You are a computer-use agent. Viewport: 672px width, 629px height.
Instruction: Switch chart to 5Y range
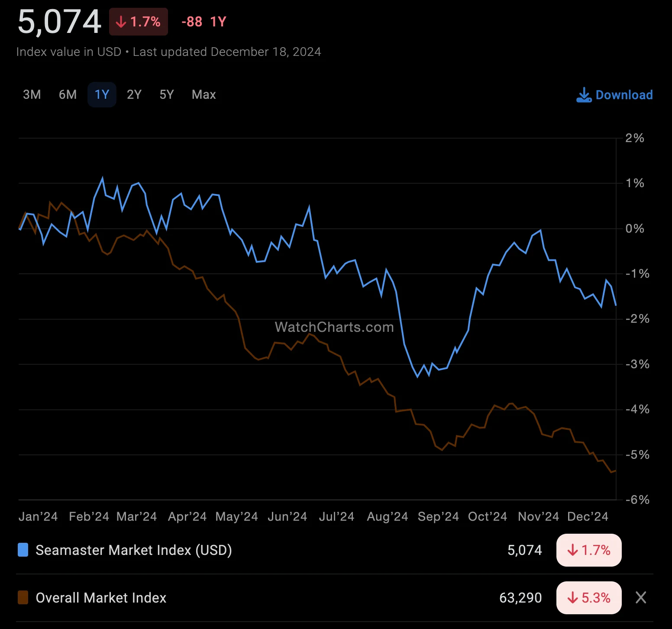point(167,94)
